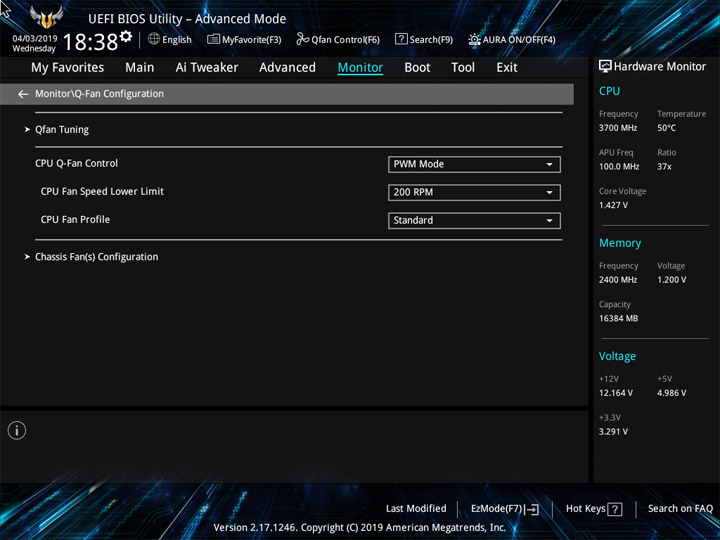
Task: Select CPU Fan Speed Lower Limit label
Action: [102, 191]
